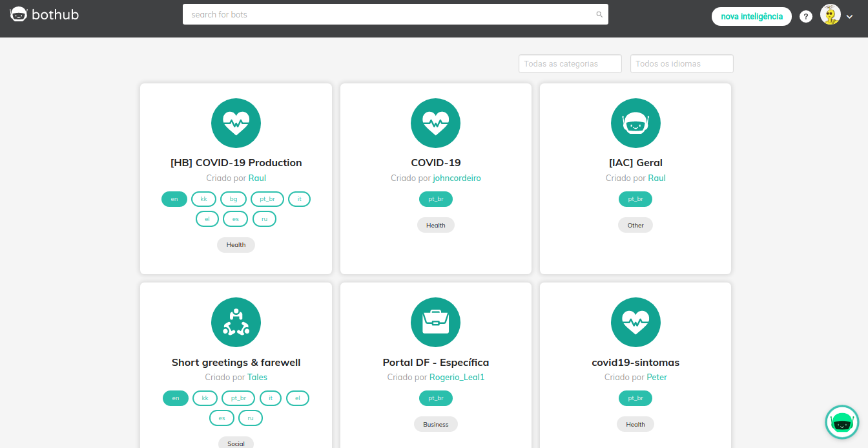Select 'es' tag on [HB] COVID-19 Production

pos(236,219)
